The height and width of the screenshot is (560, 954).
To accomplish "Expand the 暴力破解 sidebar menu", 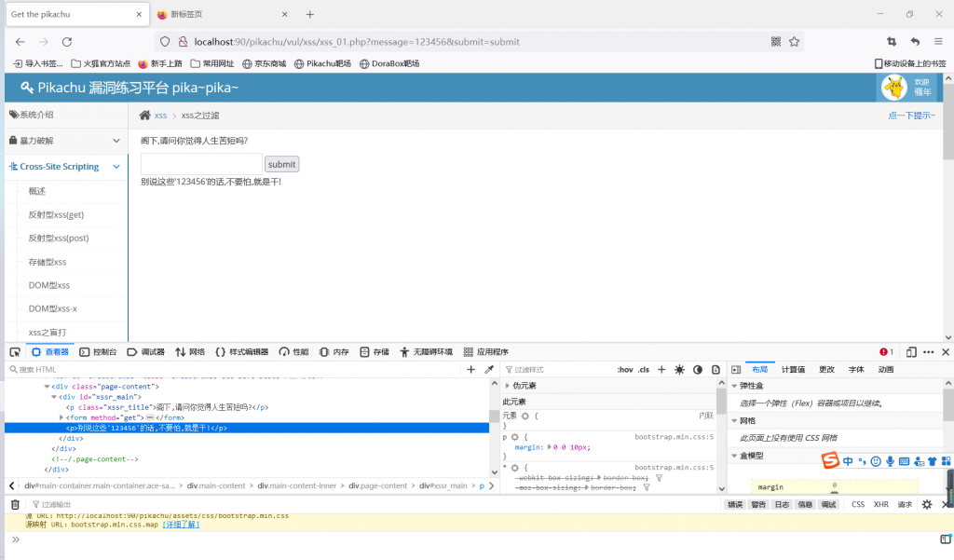I will [x=63, y=141].
